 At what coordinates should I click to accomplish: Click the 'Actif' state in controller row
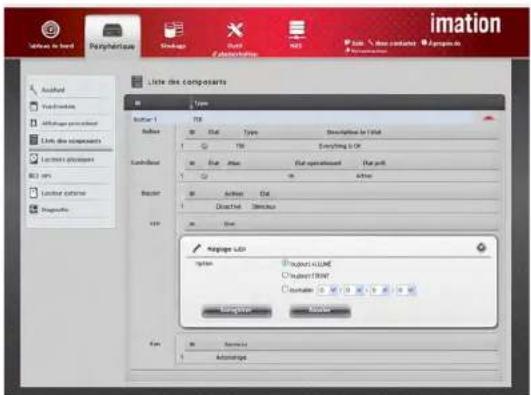(364, 176)
